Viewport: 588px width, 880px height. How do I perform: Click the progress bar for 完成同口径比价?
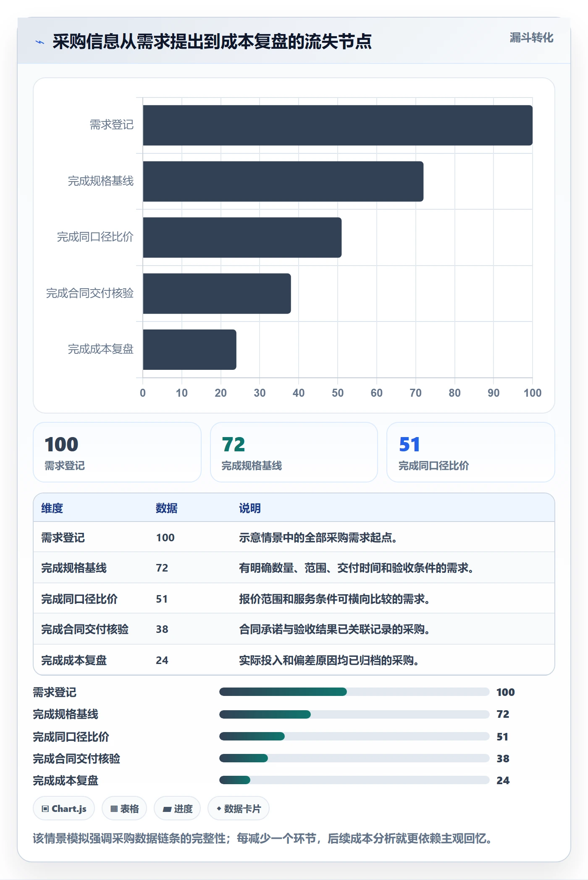(354, 736)
